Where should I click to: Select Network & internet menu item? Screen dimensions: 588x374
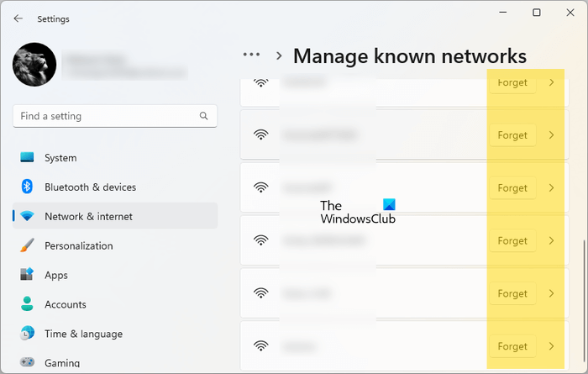click(x=88, y=216)
